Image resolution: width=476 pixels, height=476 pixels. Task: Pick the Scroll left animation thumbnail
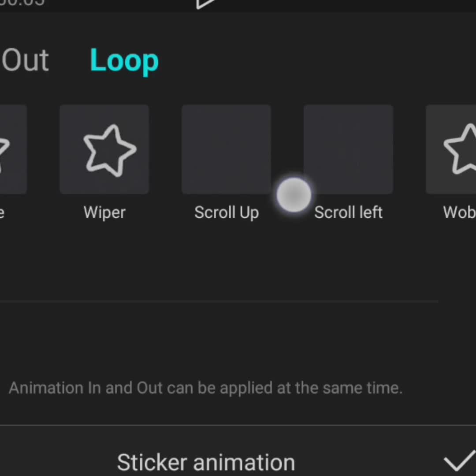click(348, 149)
